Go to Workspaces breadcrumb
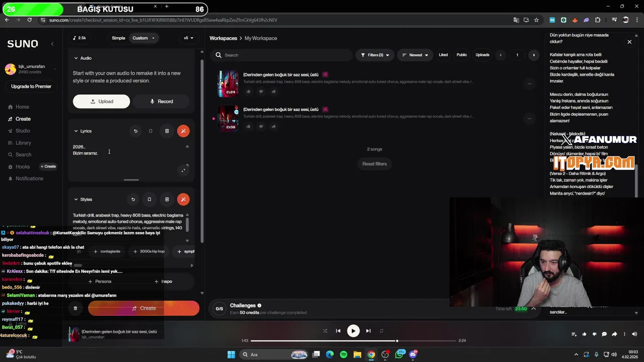The width and height of the screenshot is (644, 362). (223, 38)
